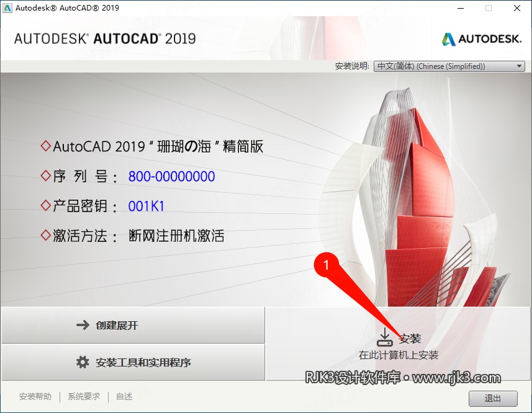Click the 序列号 label

84,177
